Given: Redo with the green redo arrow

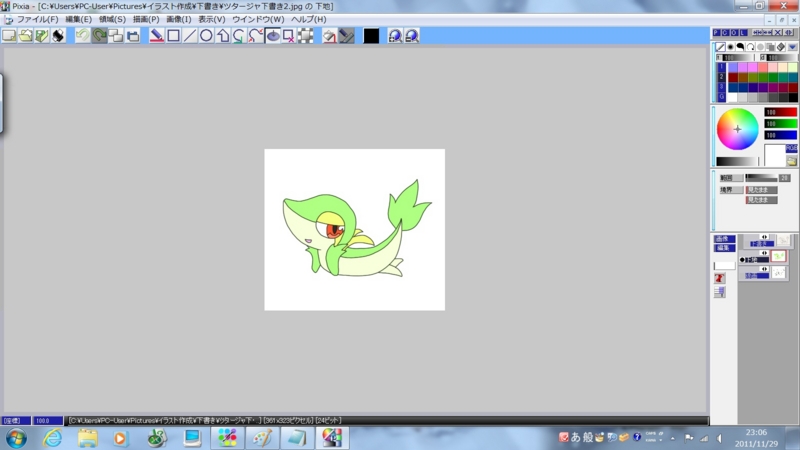Looking at the screenshot, I should coord(99,35).
